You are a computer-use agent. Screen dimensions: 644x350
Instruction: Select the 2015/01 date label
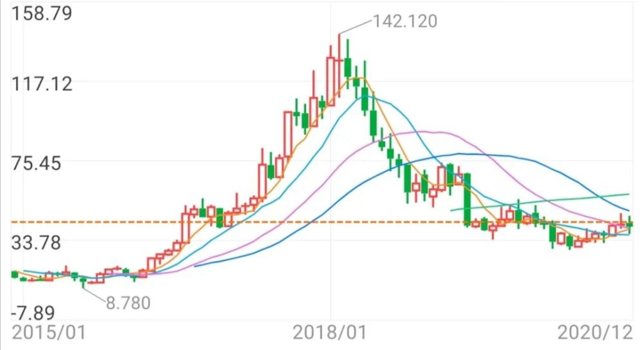[x=49, y=333]
